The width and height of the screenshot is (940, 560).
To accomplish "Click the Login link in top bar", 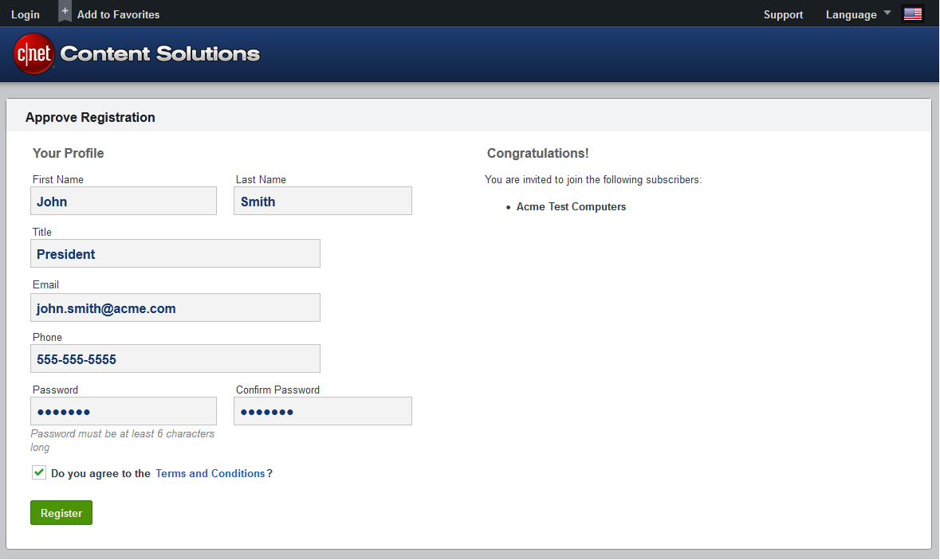I will point(26,14).
